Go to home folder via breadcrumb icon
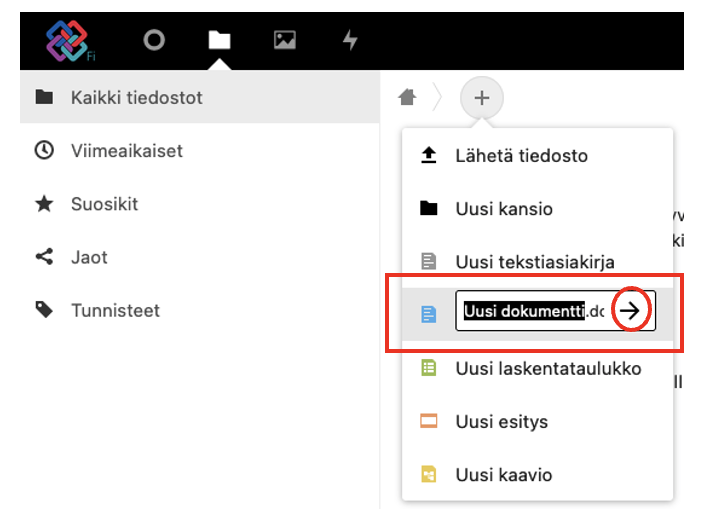This screenshot has width=705, height=518. click(407, 97)
